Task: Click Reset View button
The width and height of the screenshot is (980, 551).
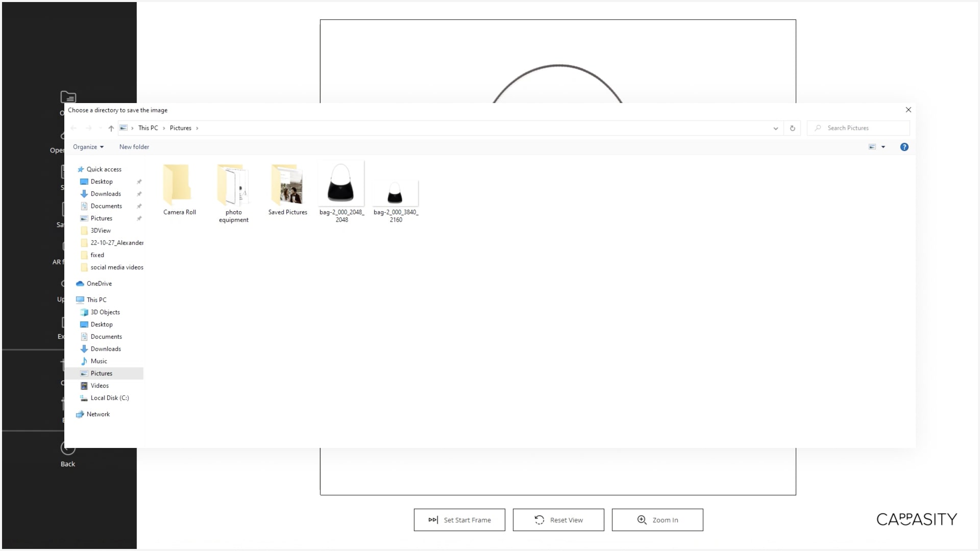Action: coord(558,520)
